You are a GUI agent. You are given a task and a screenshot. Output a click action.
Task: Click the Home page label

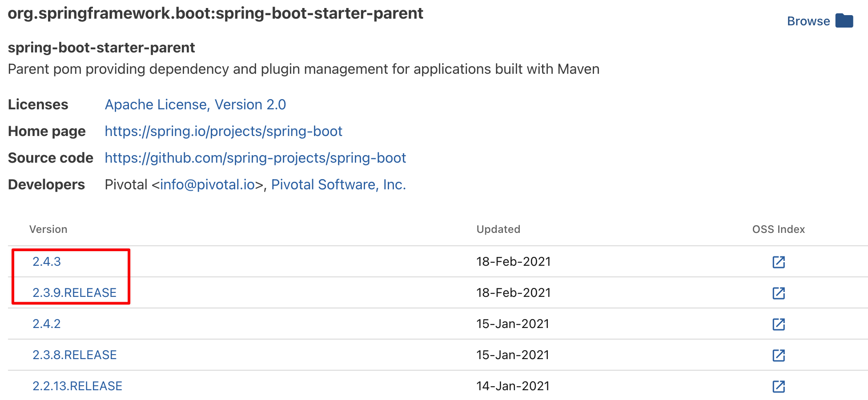(47, 131)
